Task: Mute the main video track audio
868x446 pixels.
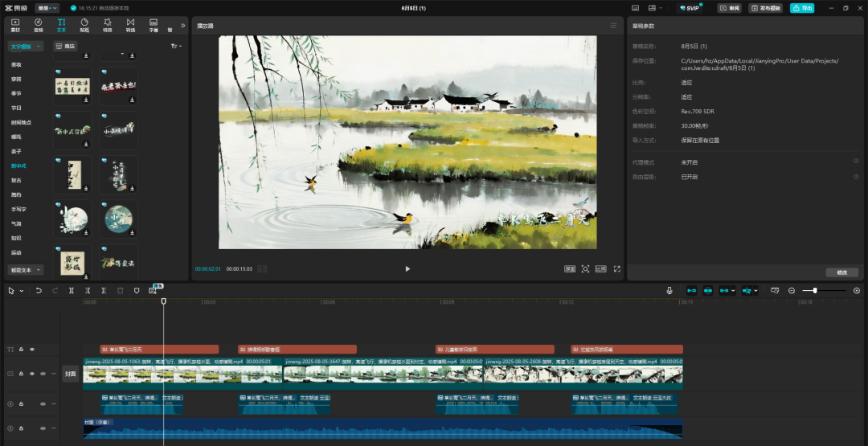Action: tap(43, 374)
